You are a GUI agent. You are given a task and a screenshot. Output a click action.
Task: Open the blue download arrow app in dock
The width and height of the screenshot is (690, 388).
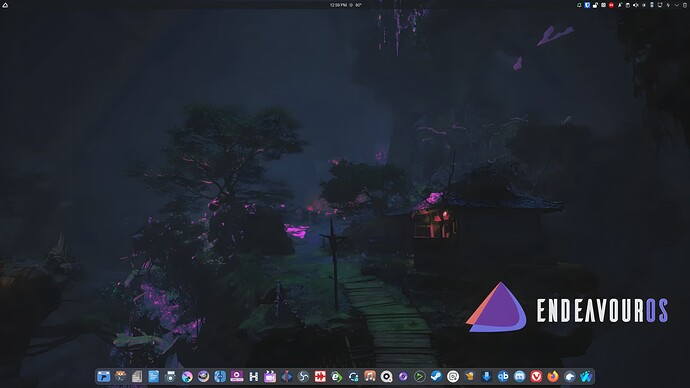[x=486, y=377]
